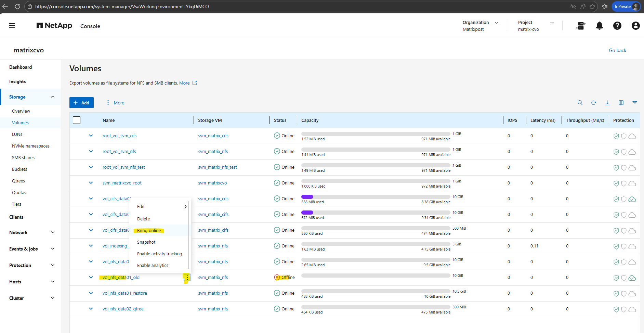
Task: Open the LUNs page in sidebar
Action: (17, 134)
